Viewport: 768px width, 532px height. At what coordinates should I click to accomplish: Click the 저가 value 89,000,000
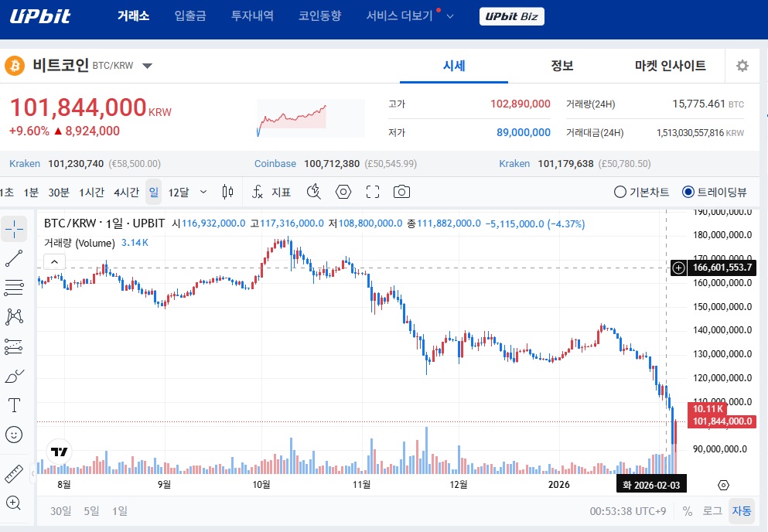pos(523,132)
